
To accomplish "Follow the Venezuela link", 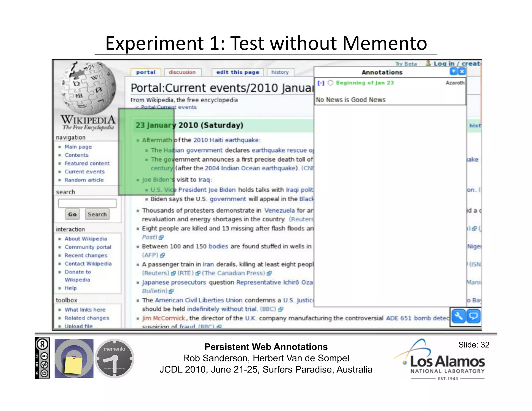I will (x=280, y=210).
